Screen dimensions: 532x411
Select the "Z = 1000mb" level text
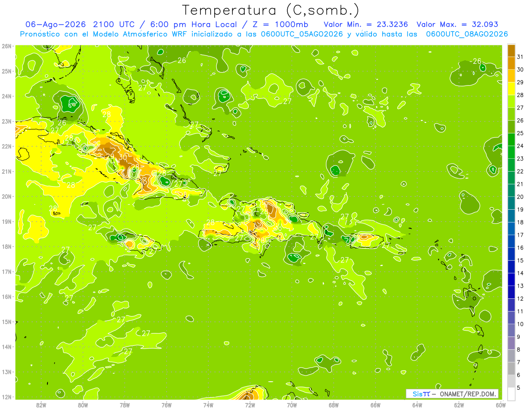tap(280, 24)
